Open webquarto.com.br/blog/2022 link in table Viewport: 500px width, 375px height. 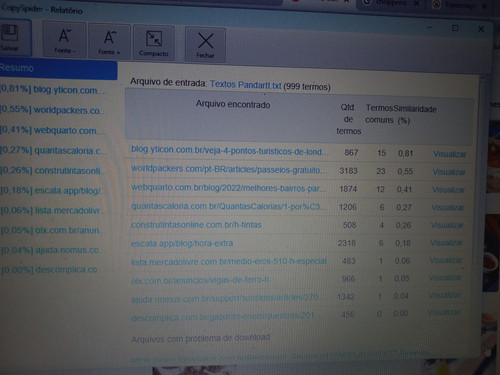228,188
